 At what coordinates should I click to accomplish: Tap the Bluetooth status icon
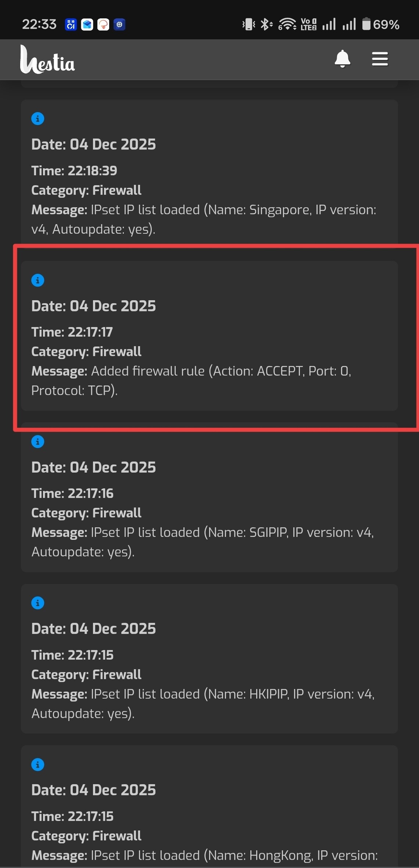(x=266, y=24)
